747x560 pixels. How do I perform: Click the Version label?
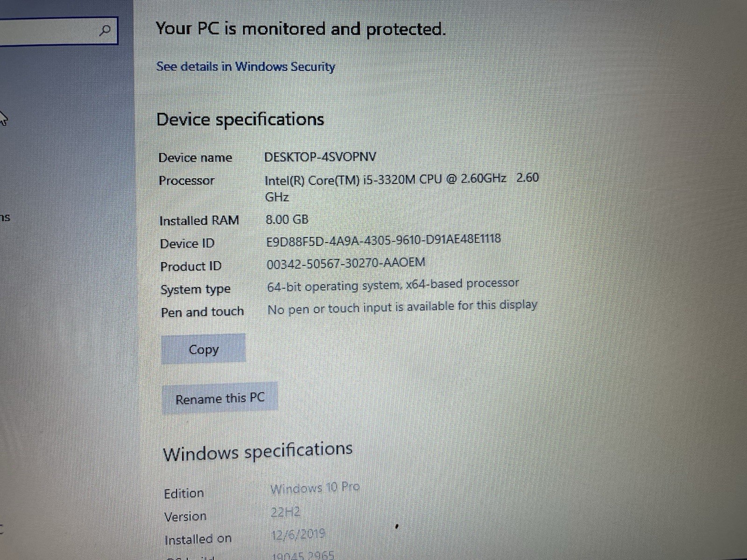click(x=185, y=517)
